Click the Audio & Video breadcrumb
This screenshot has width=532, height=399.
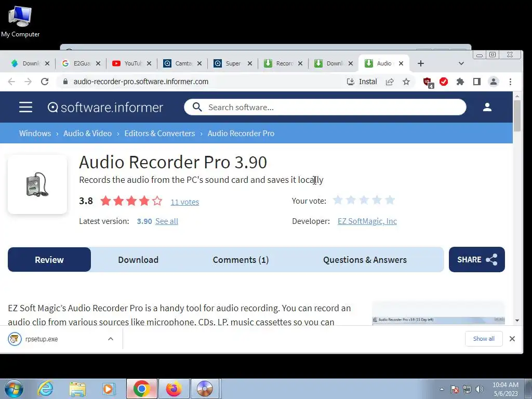pyautogui.click(x=87, y=134)
